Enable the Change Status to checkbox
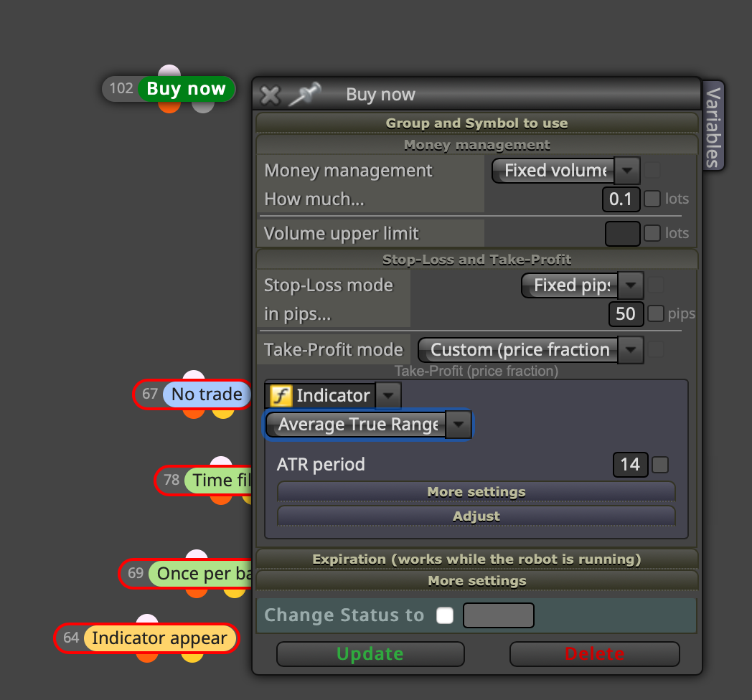 click(445, 615)
